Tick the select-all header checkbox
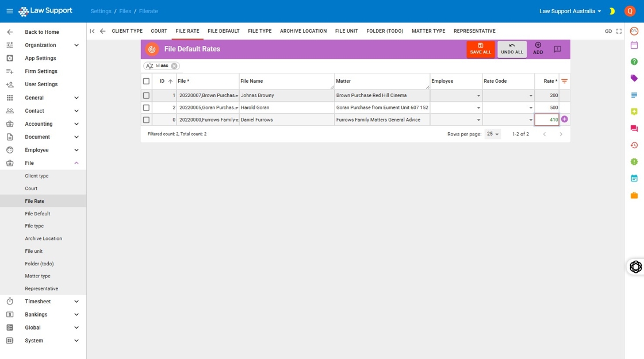 point(146,81)
